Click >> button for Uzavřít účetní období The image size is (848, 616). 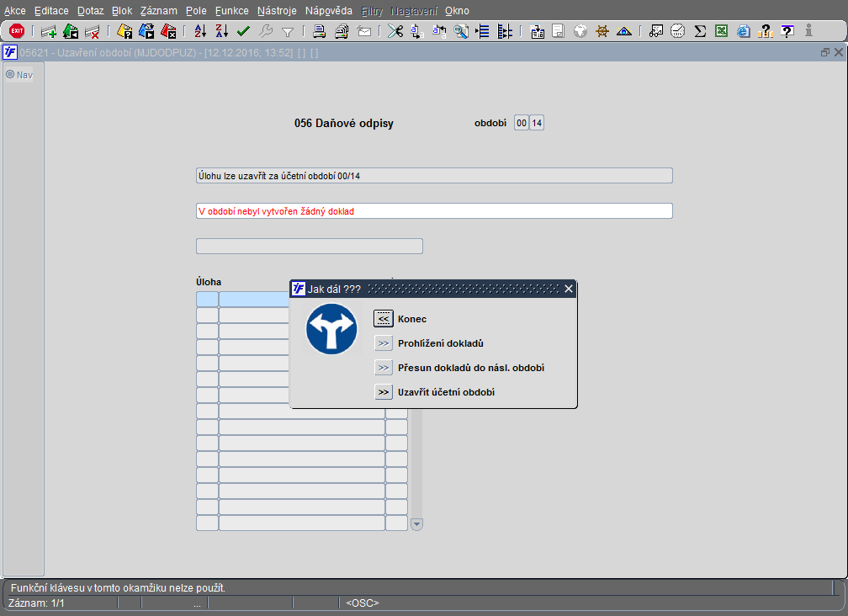[384, 392]
